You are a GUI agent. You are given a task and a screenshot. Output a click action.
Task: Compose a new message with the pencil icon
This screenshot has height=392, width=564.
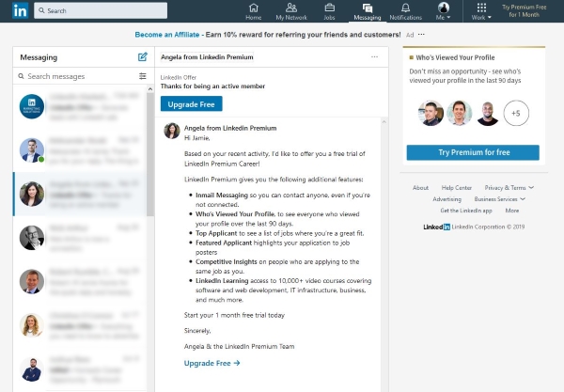[x=143, y=56]
